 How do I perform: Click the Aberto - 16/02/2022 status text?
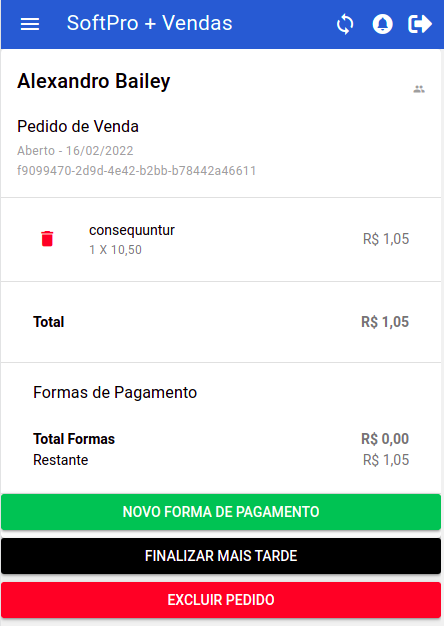point(75,151)
